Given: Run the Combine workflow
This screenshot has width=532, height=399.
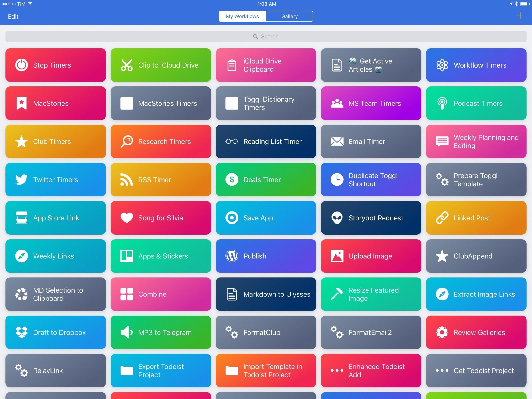Looking at the screenshot, I should coord(161,294).
